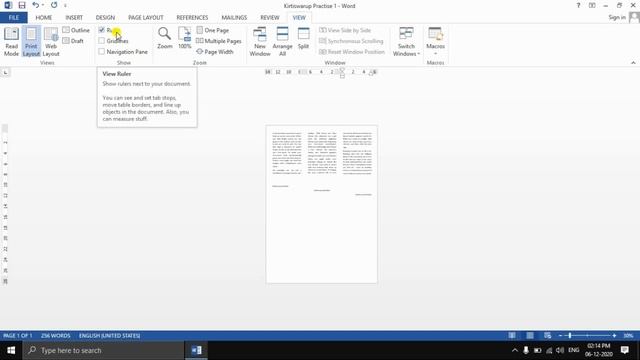Click Zoom Out minus button
The image size is (640, 360).
point(560,336)
